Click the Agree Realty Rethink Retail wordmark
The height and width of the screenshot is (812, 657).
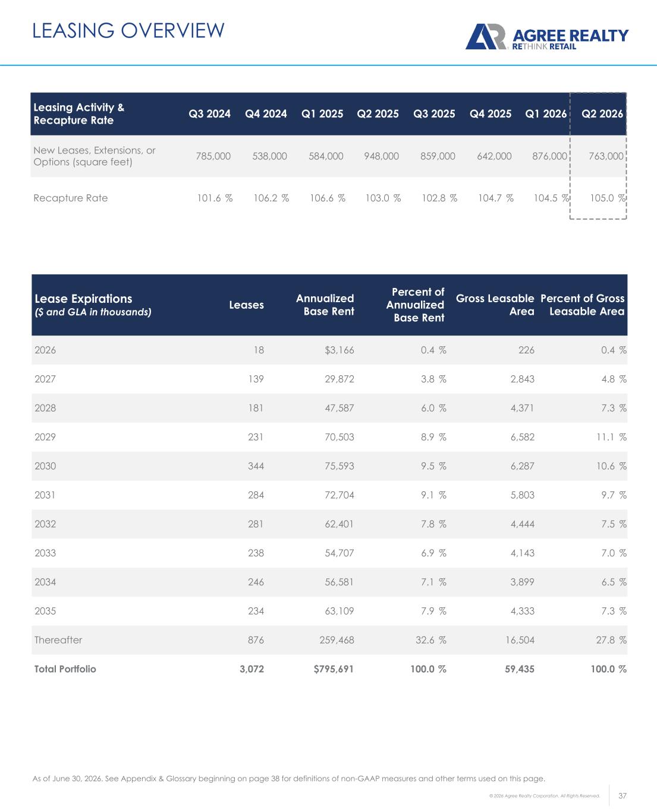tap(570, 39)
